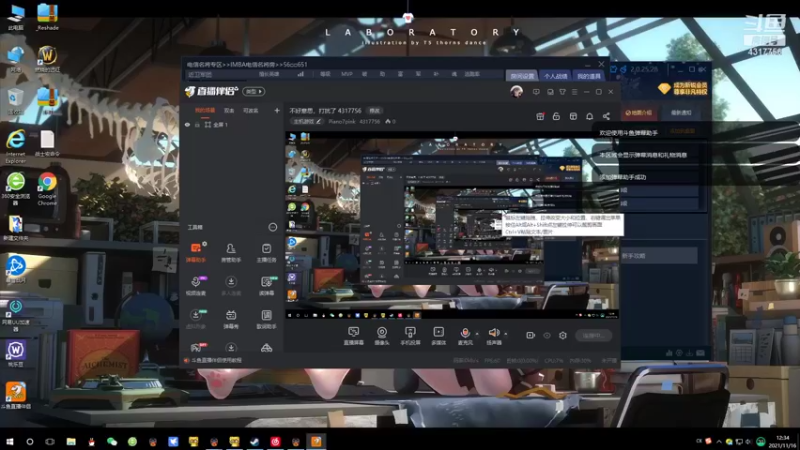Viewport: 800px width, 450px height.
Task: Switch to 我的道具 tab in the background window
Action: (589, 76)
